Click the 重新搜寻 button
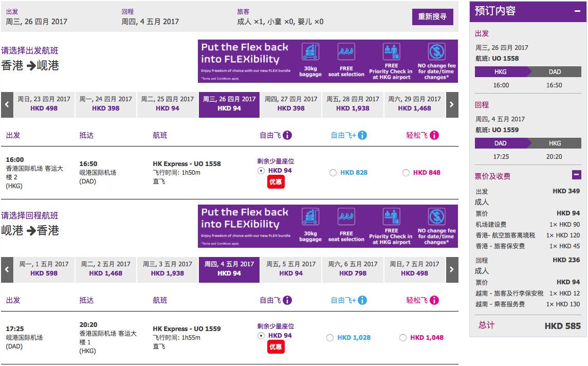This screenshot has height=366, width=588. point(432,17)
